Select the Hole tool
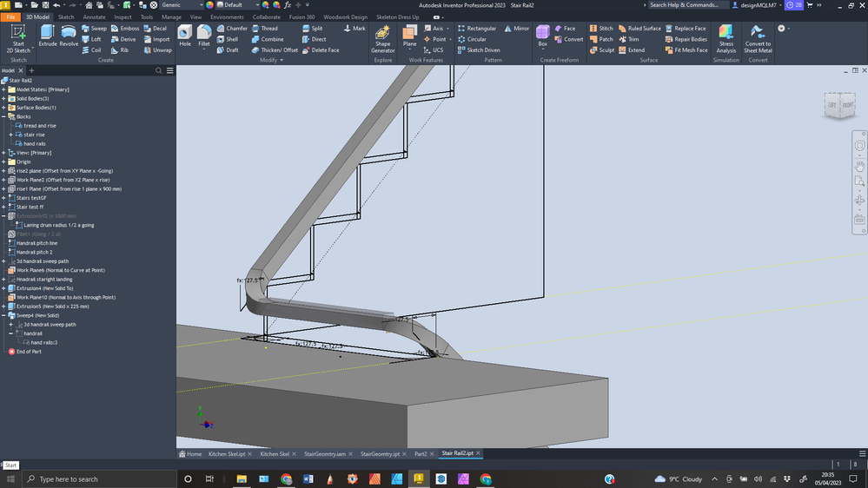The height and width of the screenshot is (488, 868). click(x=185, y=36)
